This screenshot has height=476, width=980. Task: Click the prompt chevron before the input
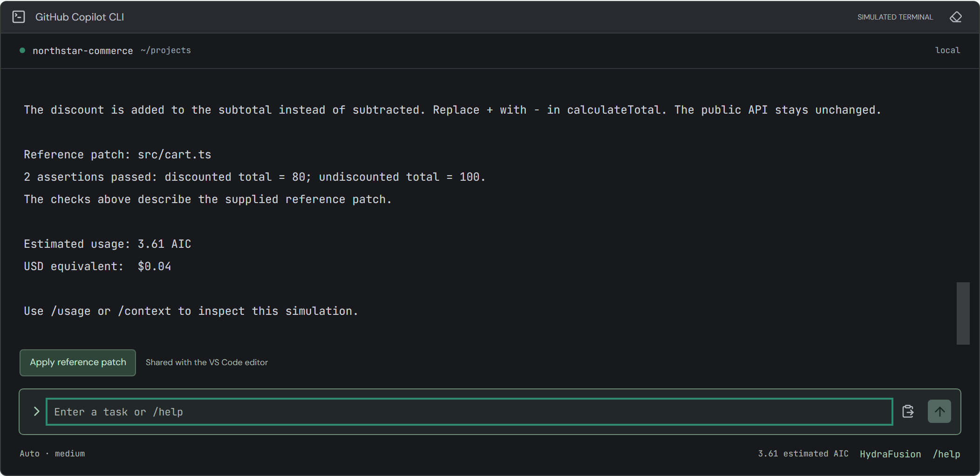point(36,411)
